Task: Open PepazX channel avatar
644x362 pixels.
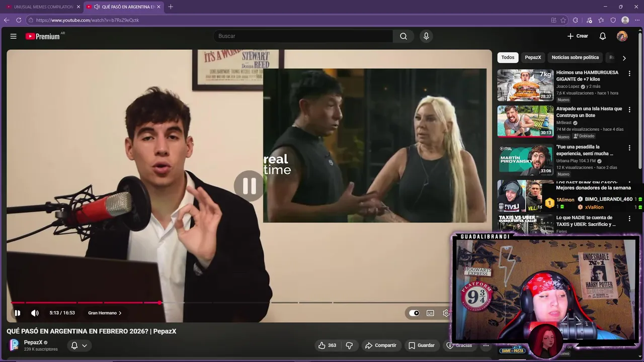Action: [15, 345]
